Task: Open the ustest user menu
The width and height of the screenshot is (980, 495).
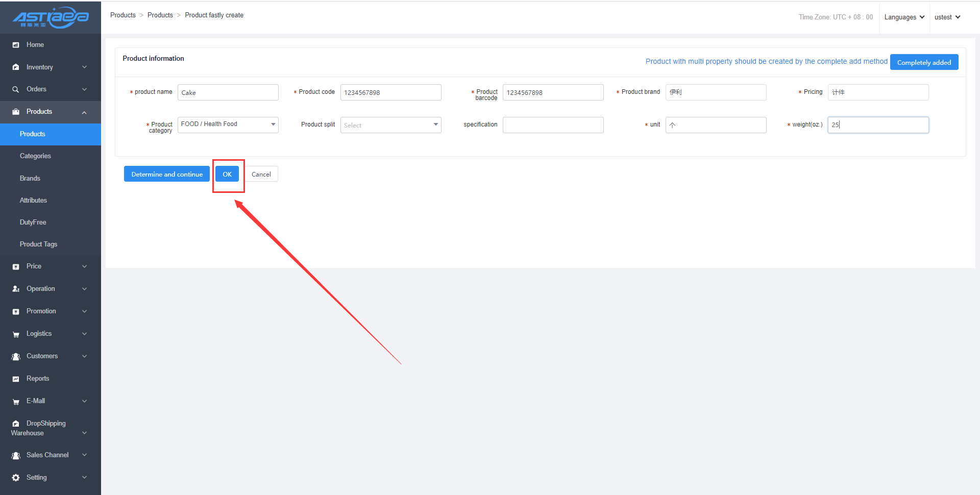Action: pos(947,17)
